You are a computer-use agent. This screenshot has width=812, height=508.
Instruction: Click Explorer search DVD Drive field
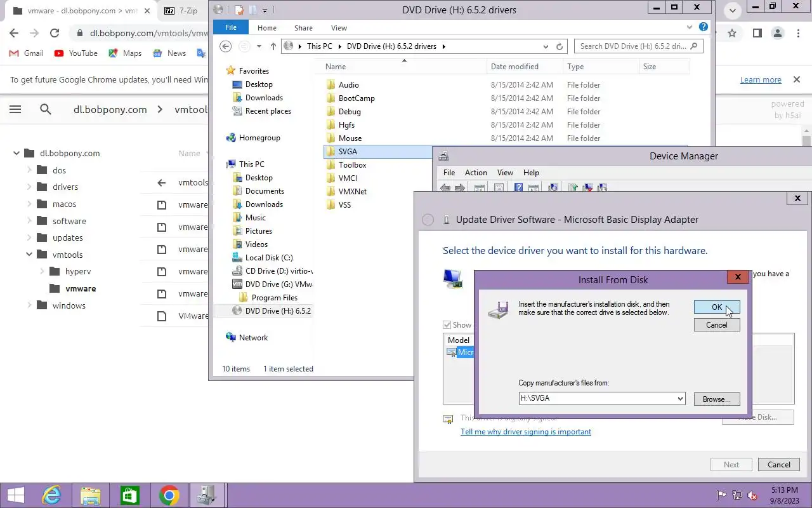point(638,46)
